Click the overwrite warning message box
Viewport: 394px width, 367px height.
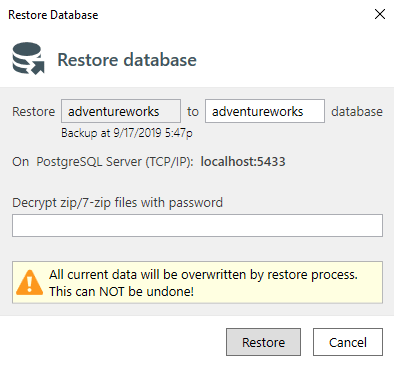pyautogui.click(x=197, y=282)
